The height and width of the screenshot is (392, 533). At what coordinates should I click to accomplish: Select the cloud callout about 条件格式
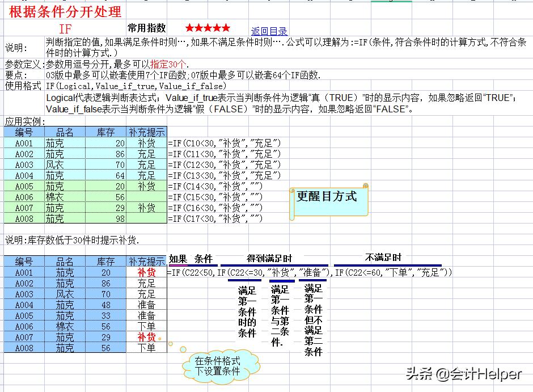click(217, 366)
